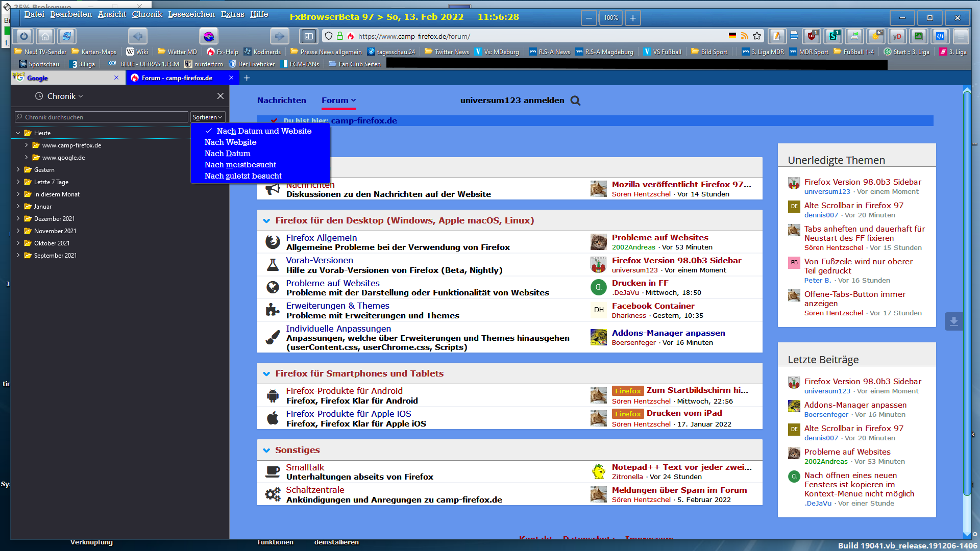980x551 pixels.
Task: Click the forum search magnifier icon
Action: pos(575,101)
